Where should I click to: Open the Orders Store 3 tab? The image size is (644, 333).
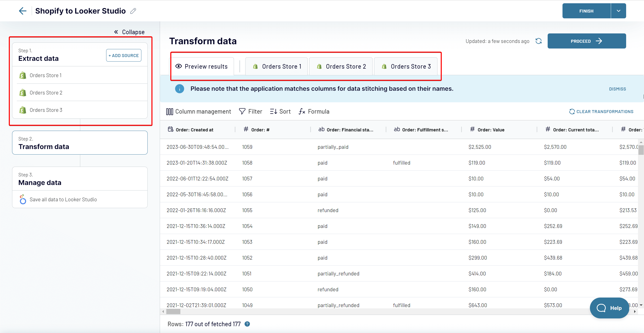[x=406, y=66]
